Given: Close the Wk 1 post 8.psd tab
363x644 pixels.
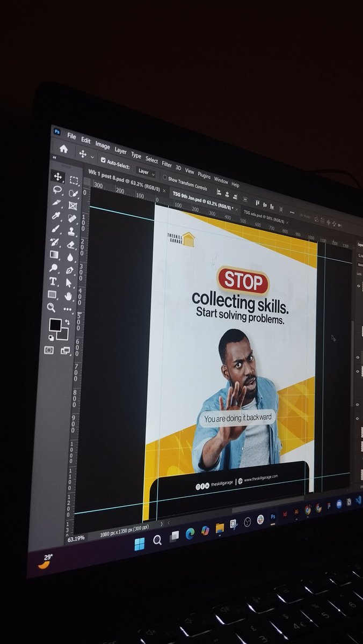Looking at the screenshot, I should pyautogui.click(x=164, y=190).
